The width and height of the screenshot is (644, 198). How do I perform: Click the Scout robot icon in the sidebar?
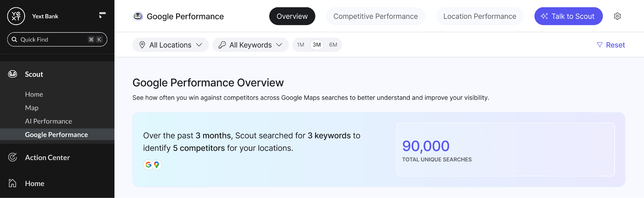[13, 74]
